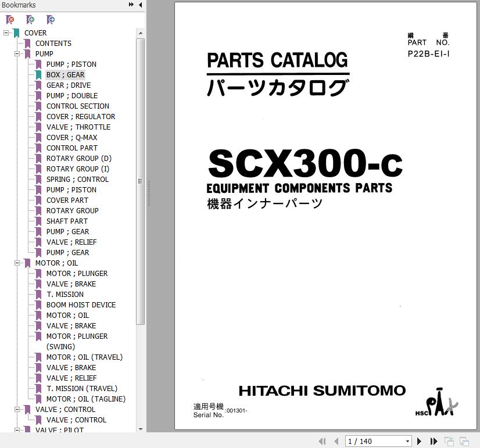The image size is (480, 448).
Task: Go to T. MISSION (TRAVEL) bookmark
Action: tap(82, 388)
